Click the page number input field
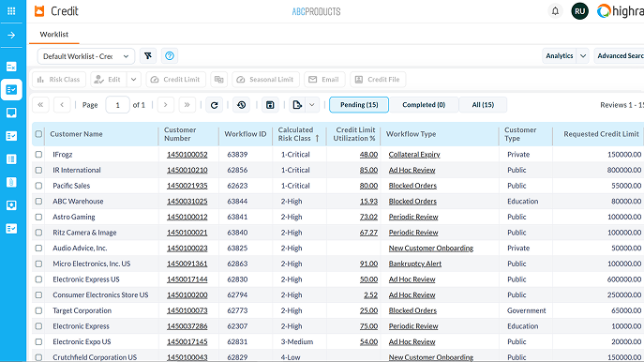The width and height of the screenshot is (644, 362). [117, 105]
